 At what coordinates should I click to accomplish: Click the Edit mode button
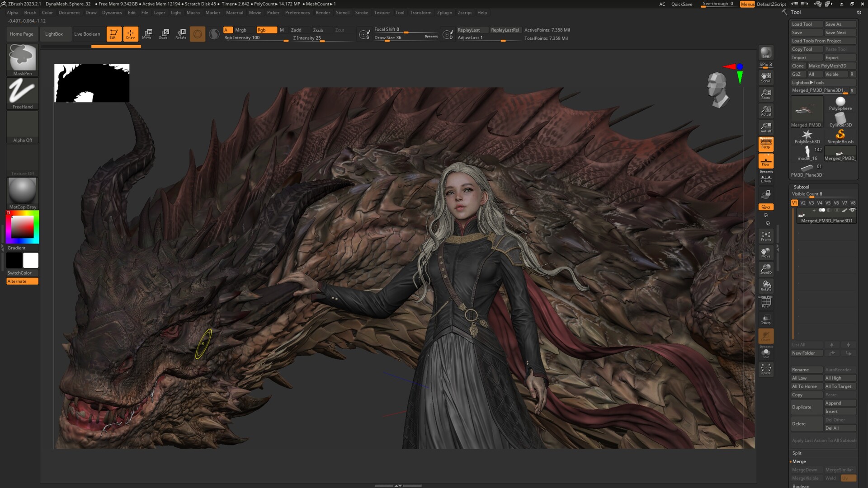pos(113,34)
